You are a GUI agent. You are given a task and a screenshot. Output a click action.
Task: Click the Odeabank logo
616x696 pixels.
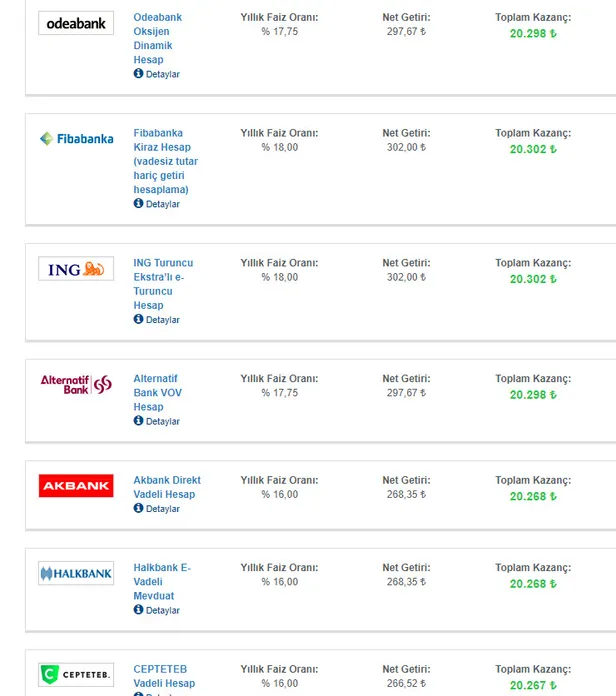(76, 23)
